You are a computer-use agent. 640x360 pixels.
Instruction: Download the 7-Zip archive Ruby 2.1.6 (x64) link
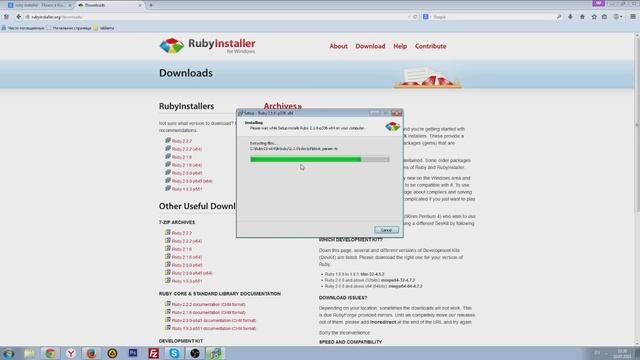[187, 257]
